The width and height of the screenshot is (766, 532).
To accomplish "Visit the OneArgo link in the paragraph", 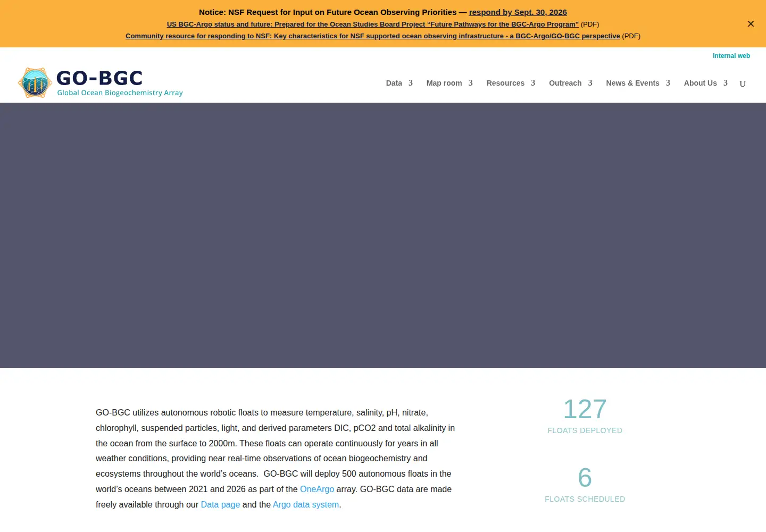I will pyautogui.click(x=317, y=489).
